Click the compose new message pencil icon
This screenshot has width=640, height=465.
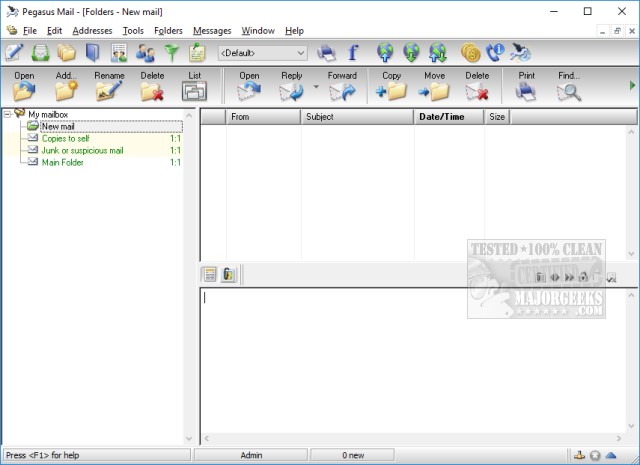(x=14, y=53)
